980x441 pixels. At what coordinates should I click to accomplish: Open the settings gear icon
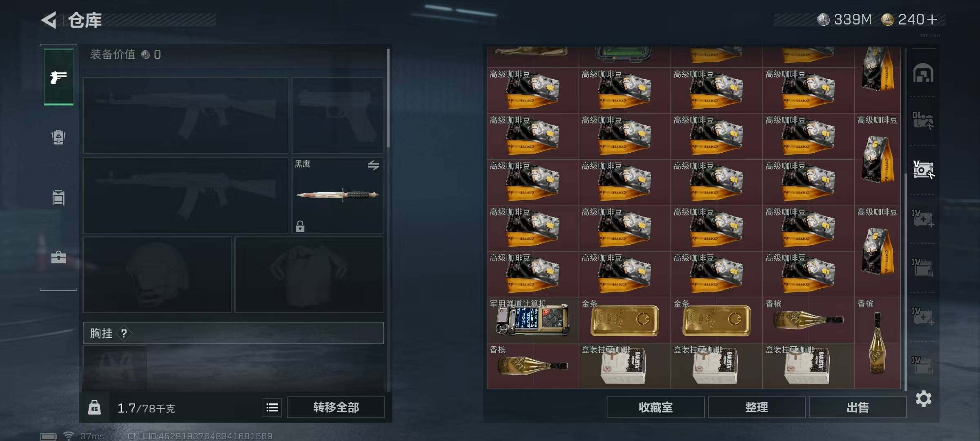click(923, 399)
